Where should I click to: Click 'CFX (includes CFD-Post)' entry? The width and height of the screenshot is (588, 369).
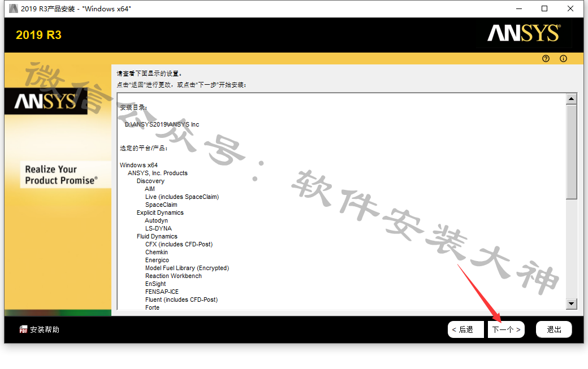coord(179,244)
